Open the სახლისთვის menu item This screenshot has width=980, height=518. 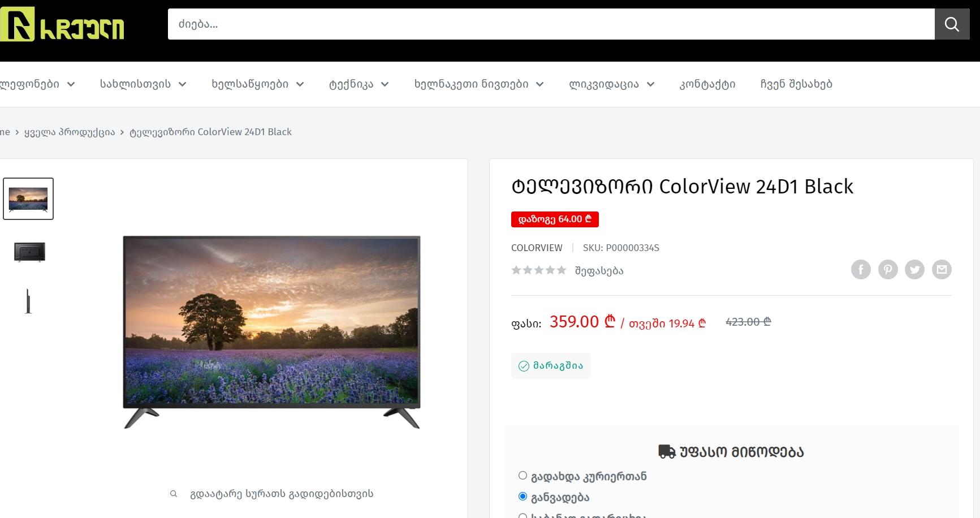[x=135, y=84]
